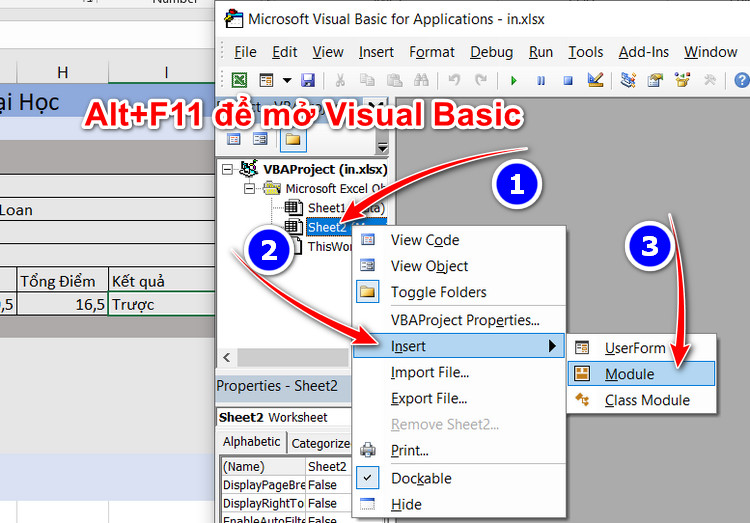750x523 pixels.
Task: Click the View Microsoft Excel toolbar icon
Action: pos(239,80)
